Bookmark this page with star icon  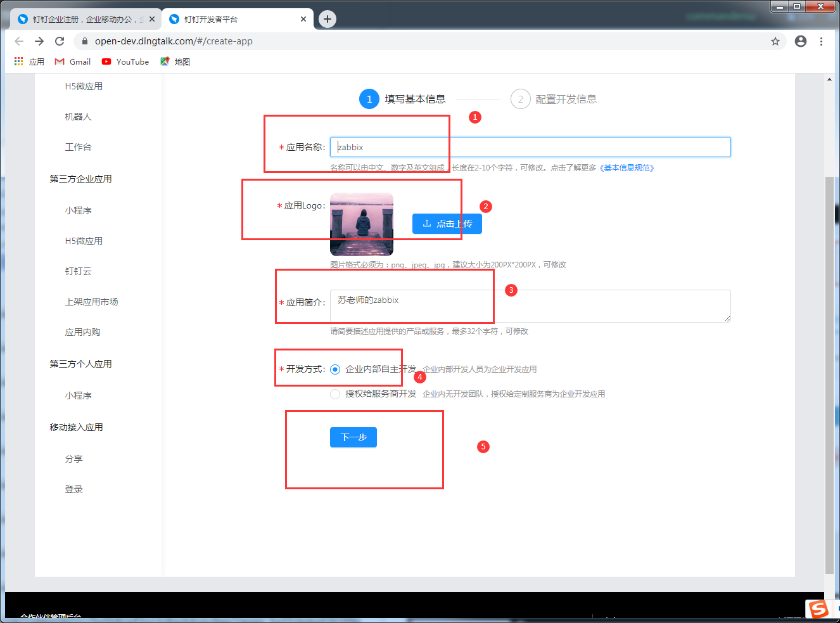[775, 41]
